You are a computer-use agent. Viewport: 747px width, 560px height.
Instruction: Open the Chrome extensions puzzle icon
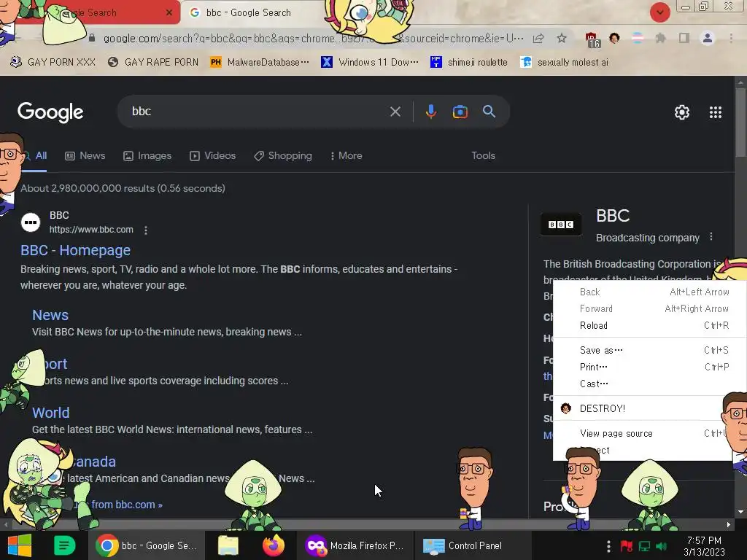pyautogui.click(x=660, y=38)
